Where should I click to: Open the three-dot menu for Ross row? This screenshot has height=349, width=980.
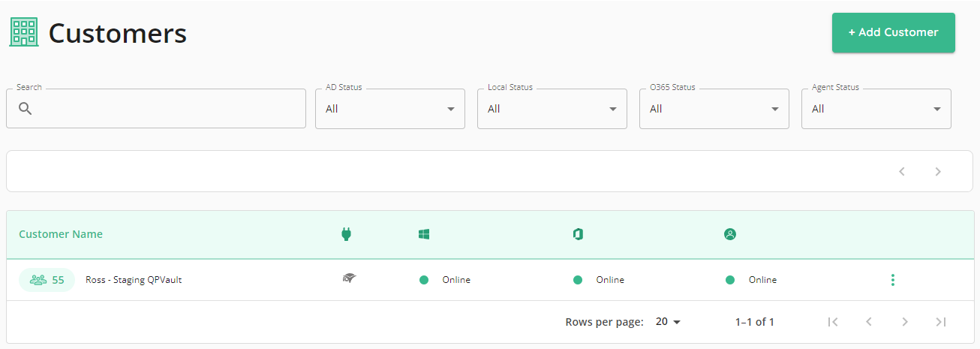(x=892, y=280)
